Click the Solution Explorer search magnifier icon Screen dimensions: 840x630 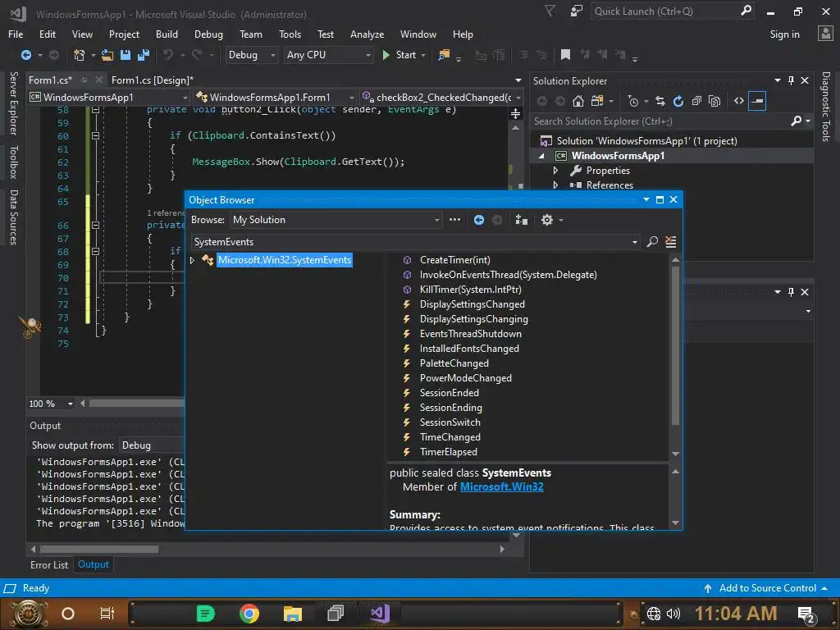pyautogui.click(x=797, y=121)
